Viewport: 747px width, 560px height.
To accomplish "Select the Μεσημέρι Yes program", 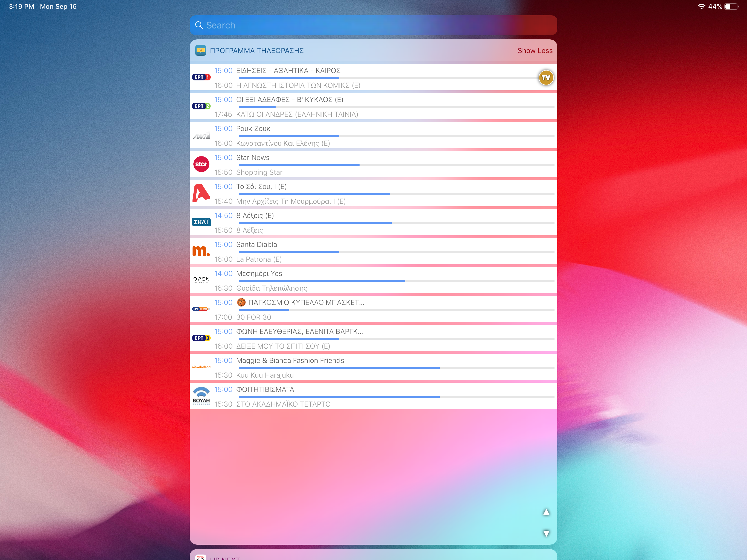I will coord(259,274).
